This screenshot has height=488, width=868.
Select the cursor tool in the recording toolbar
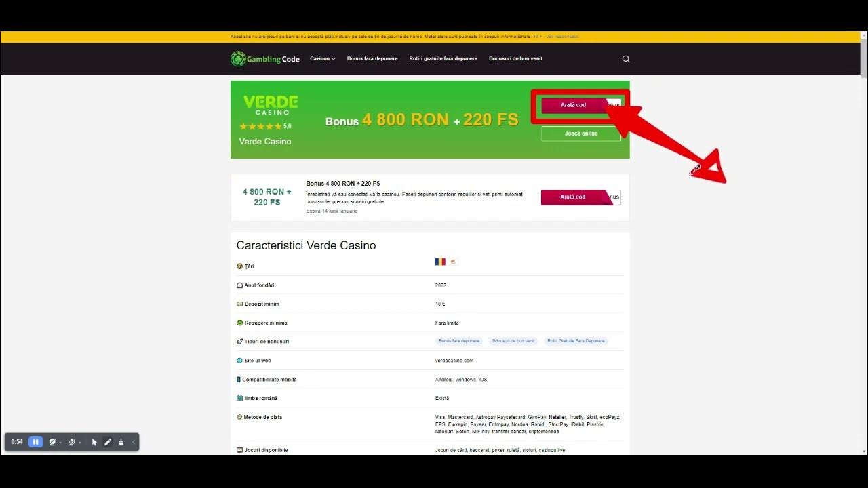95,442
